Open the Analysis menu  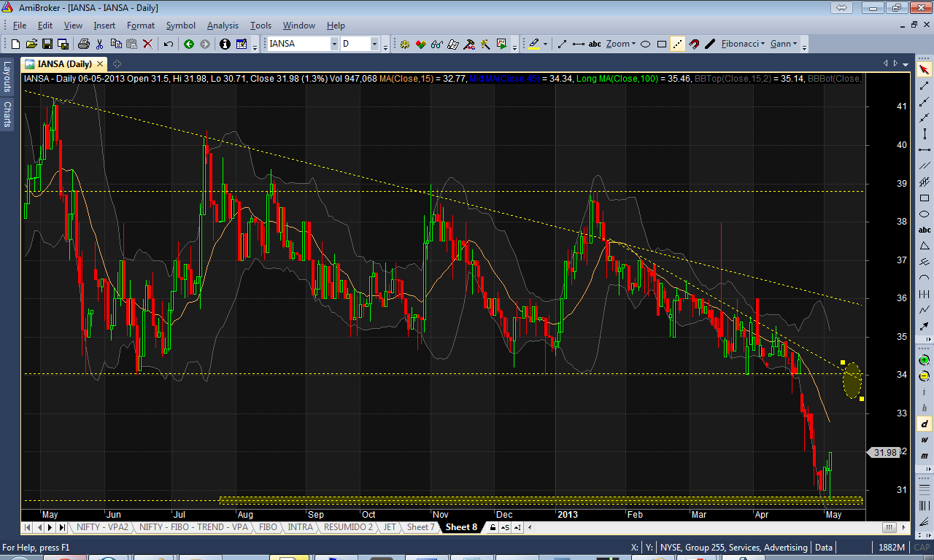tap(223, 26)
